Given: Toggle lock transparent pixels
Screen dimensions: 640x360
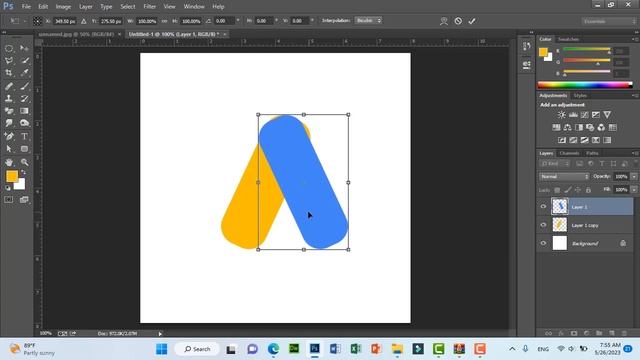Looking at the screenshot, I should pyautogui.click(x=557, y=190).
